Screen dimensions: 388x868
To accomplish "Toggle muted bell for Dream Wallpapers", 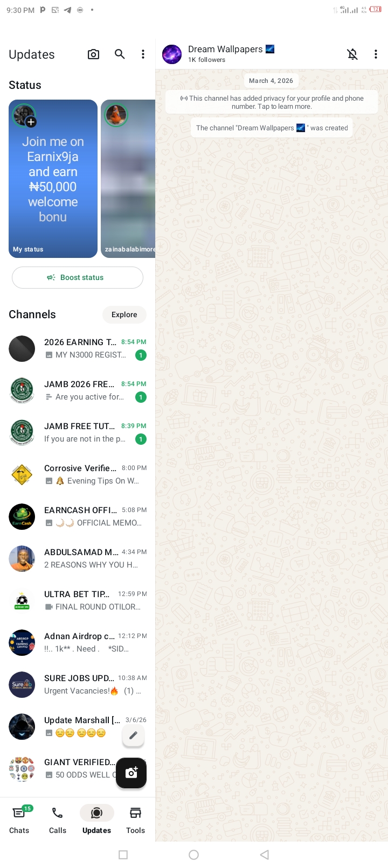I will (x=352, y=54).
